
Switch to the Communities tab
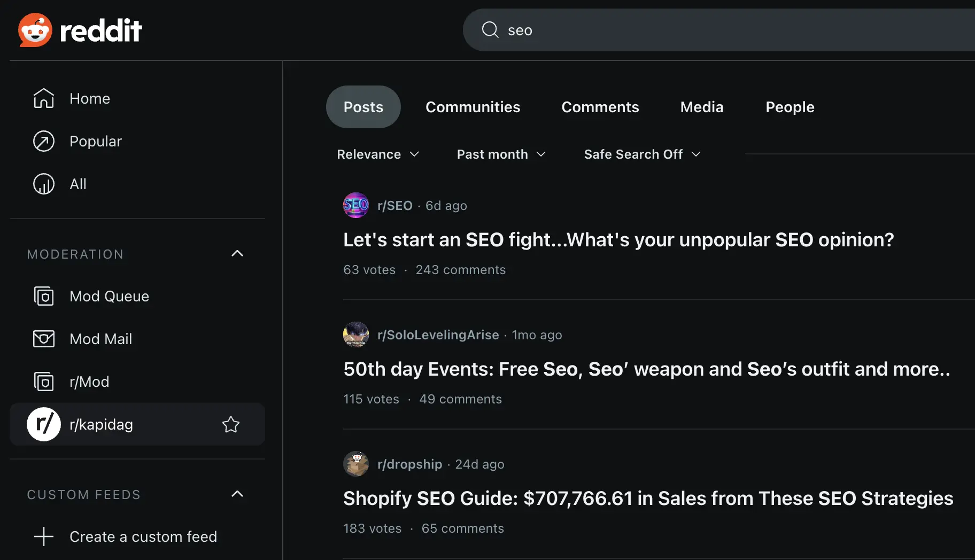[473, 107]
